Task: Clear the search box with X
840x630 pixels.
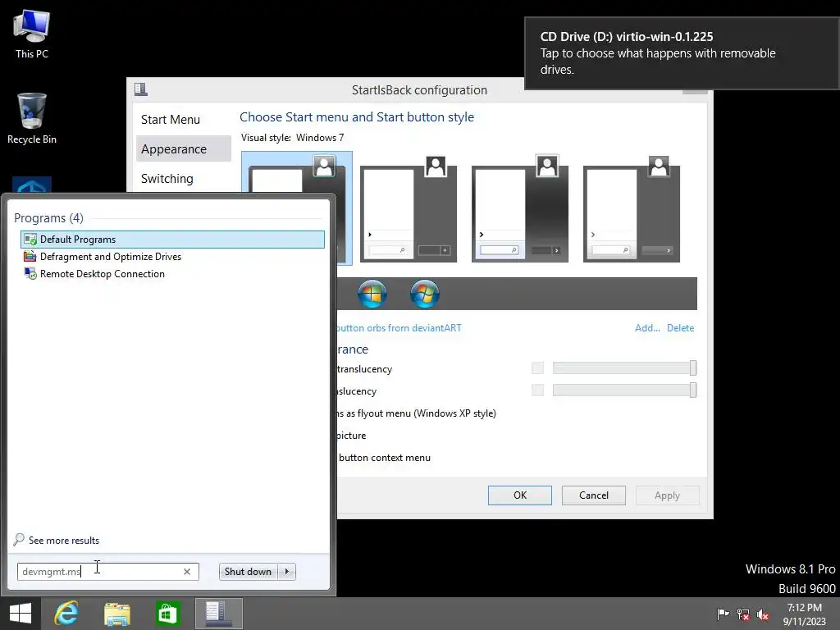Action: click(187, 572)
